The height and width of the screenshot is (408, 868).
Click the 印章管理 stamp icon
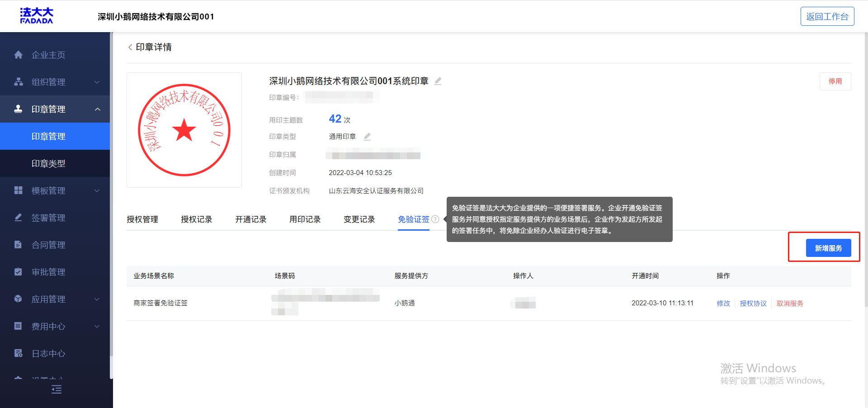(x=18, y=109)
